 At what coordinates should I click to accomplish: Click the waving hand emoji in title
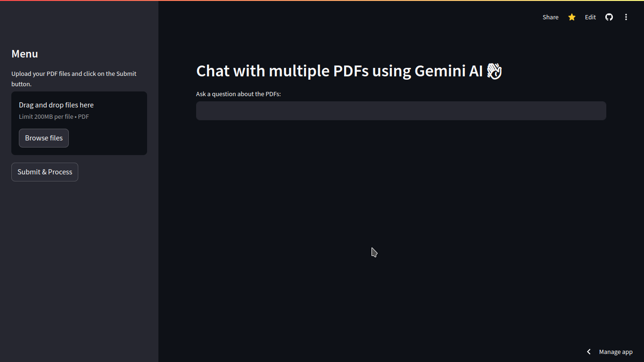[x=494, y=71]
